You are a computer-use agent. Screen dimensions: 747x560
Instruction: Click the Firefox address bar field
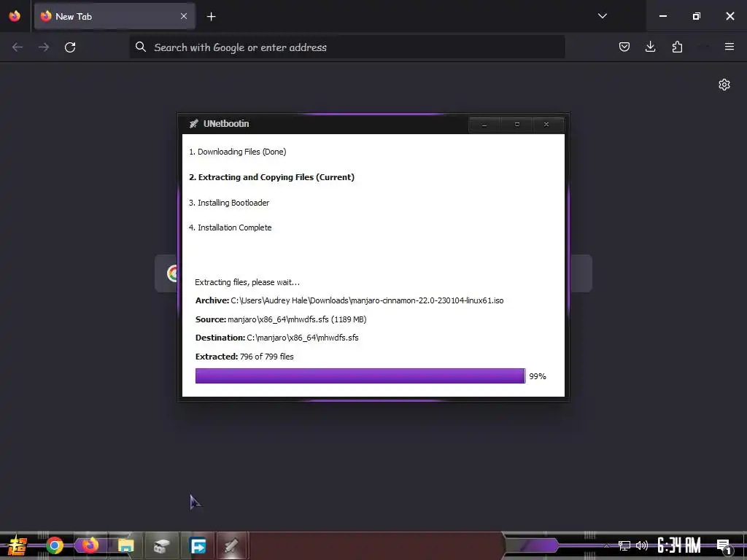(347, 47)
